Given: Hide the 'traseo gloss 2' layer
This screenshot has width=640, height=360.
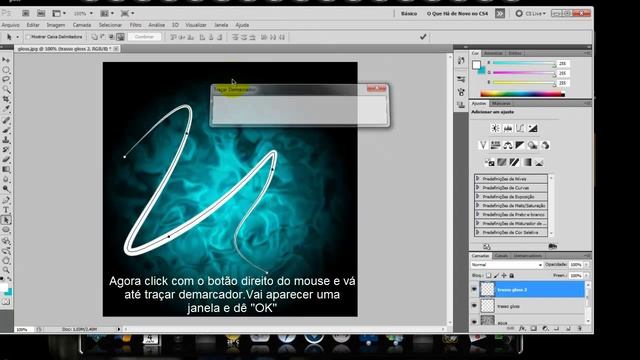Looking at the screenshot, I should pyautogui.click(x=474, y=289).
